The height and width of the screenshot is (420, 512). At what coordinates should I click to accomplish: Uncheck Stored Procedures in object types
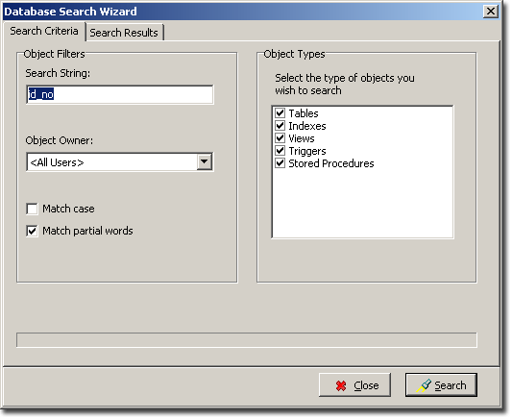click(x=280, y=163)
